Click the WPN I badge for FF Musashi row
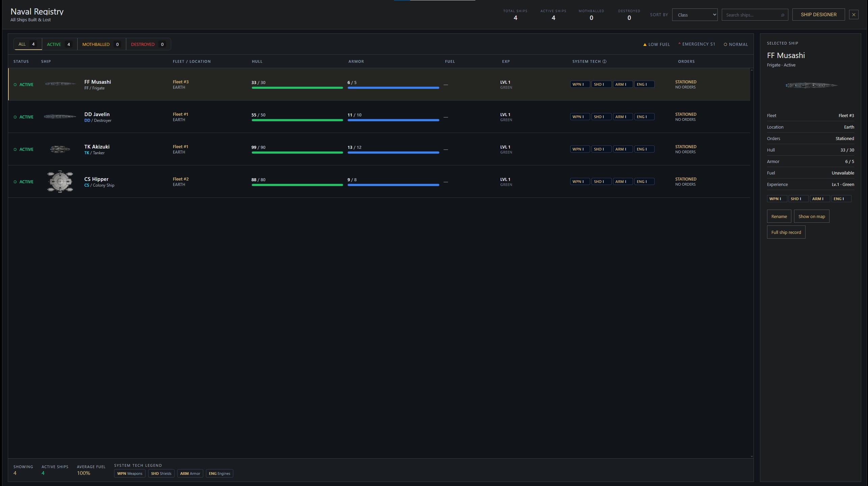The image size is (868, 486). pos(580,84)
